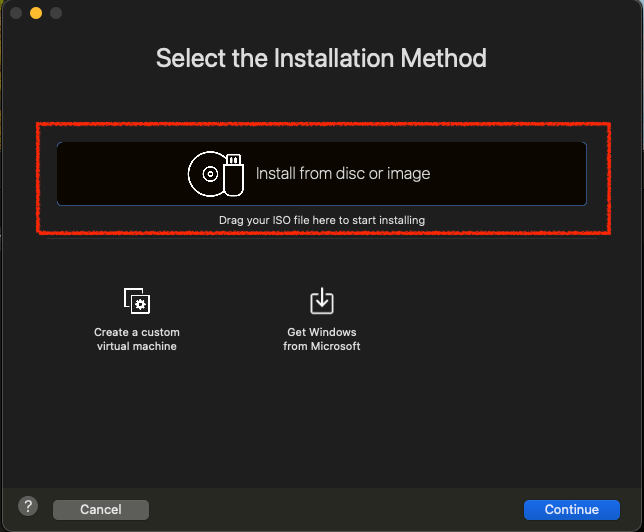
Task: Close the window using red button
Action: click(15, 13)
